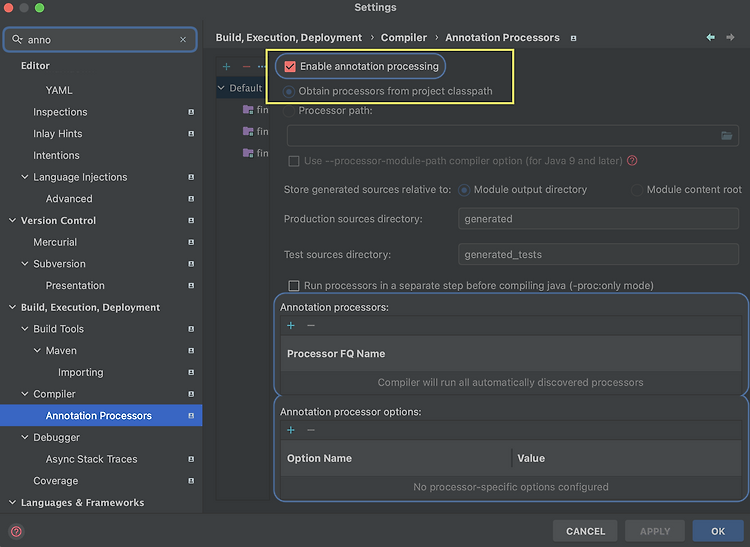
Task: Add a new annotation processor option
Action: pyautogui.click(x=291, y=430)
